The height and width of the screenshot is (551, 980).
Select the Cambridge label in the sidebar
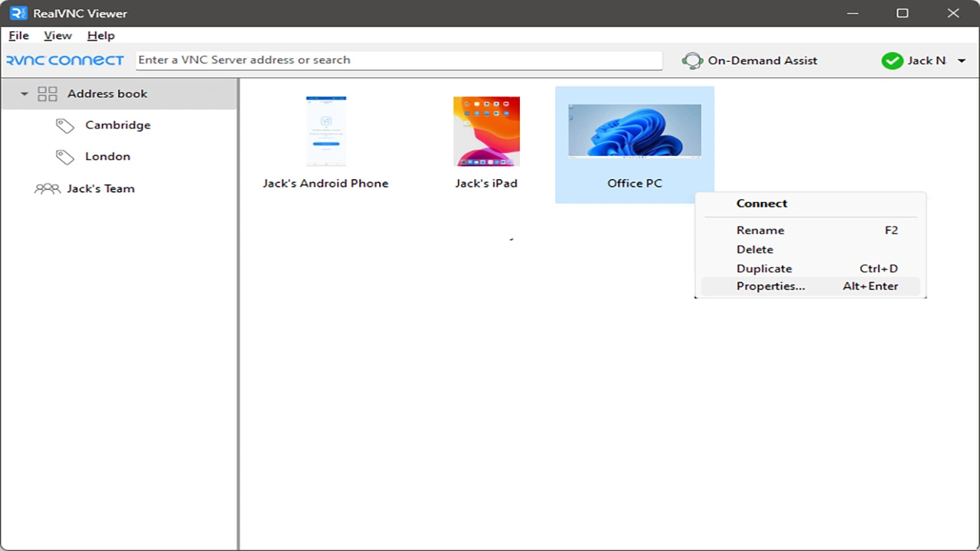[x=118, y=126]
